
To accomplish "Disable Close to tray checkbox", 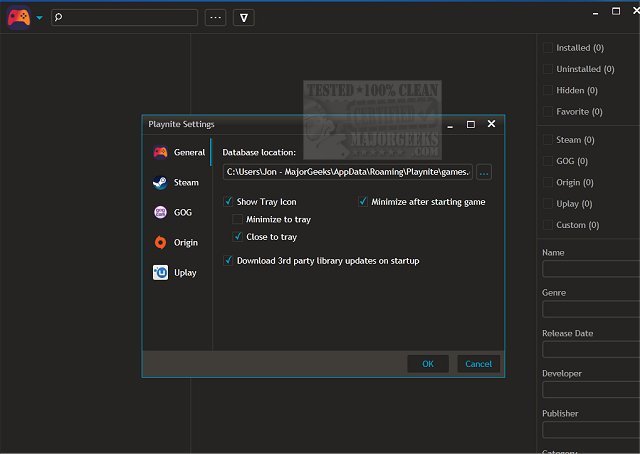I will 237,237.
